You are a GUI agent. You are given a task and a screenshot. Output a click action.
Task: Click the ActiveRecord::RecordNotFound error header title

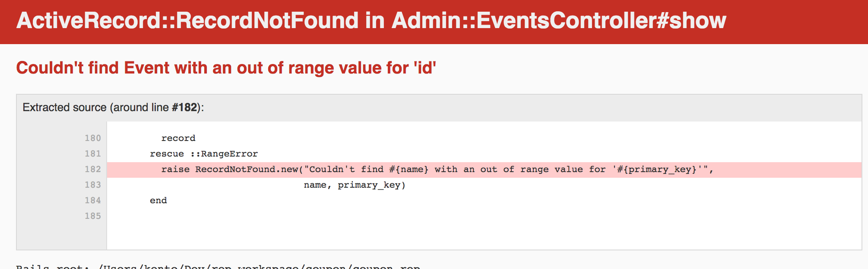tap(371, 20)
